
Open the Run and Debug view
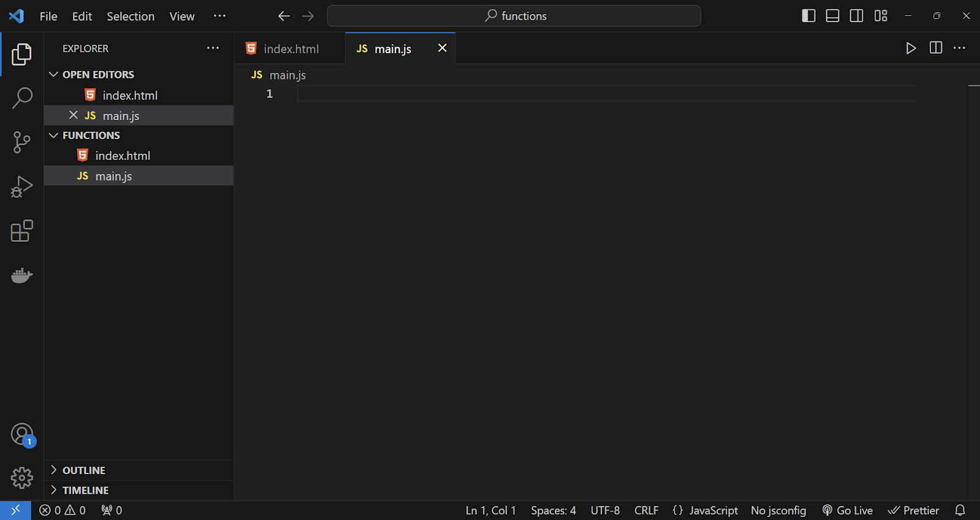(21, 187)
